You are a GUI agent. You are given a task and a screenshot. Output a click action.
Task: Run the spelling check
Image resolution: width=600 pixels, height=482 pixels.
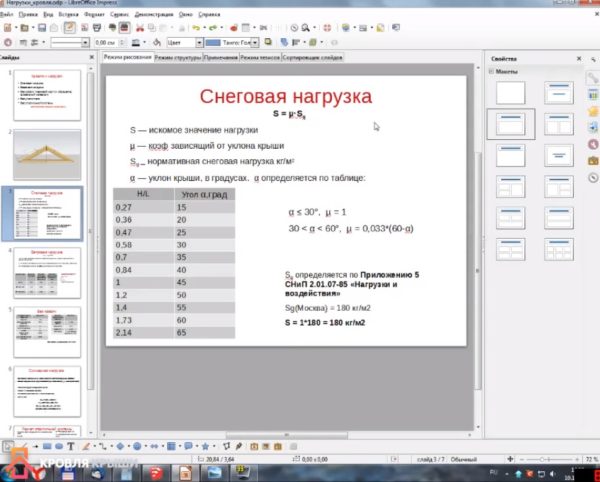112,28
